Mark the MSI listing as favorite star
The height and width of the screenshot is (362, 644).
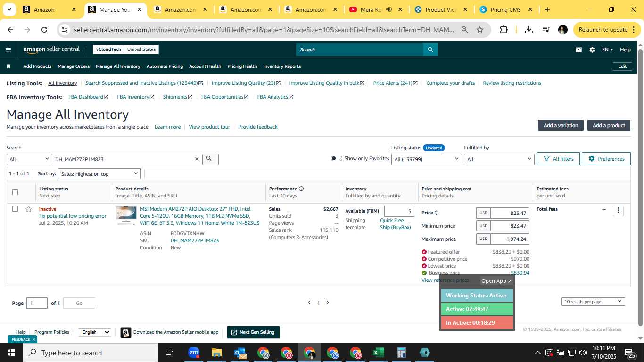pyautogui.click(x=29, y=209)
